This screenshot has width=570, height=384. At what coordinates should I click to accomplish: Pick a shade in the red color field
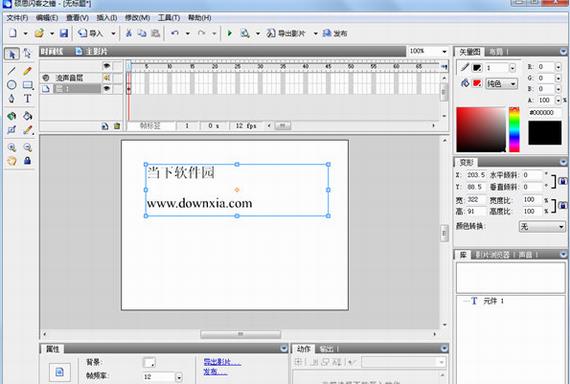pyautogui.click(x=481, y=129)
